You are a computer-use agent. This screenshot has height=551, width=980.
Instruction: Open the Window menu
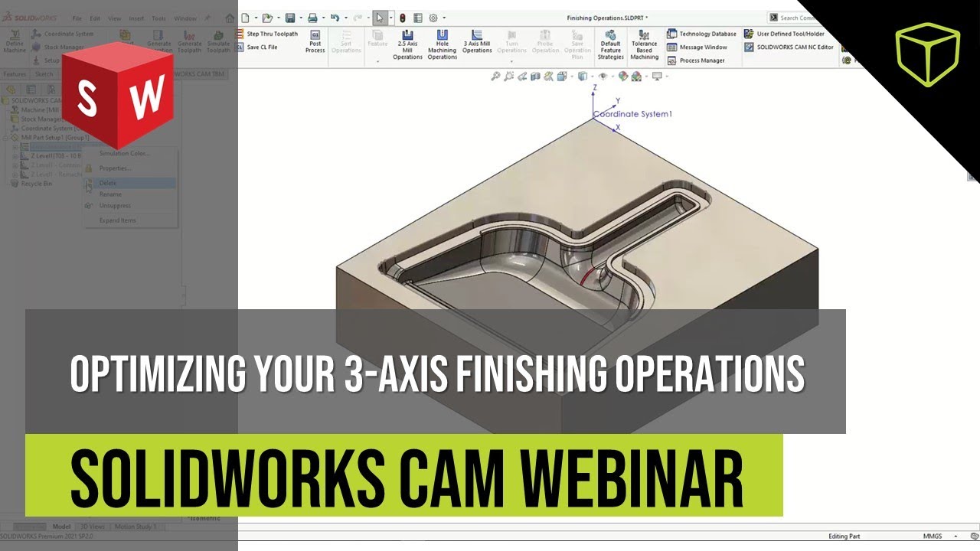coord(185,18)
